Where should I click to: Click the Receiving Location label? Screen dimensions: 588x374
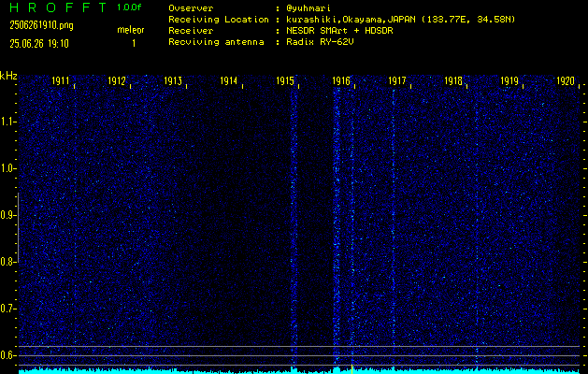tap(219, 19)
